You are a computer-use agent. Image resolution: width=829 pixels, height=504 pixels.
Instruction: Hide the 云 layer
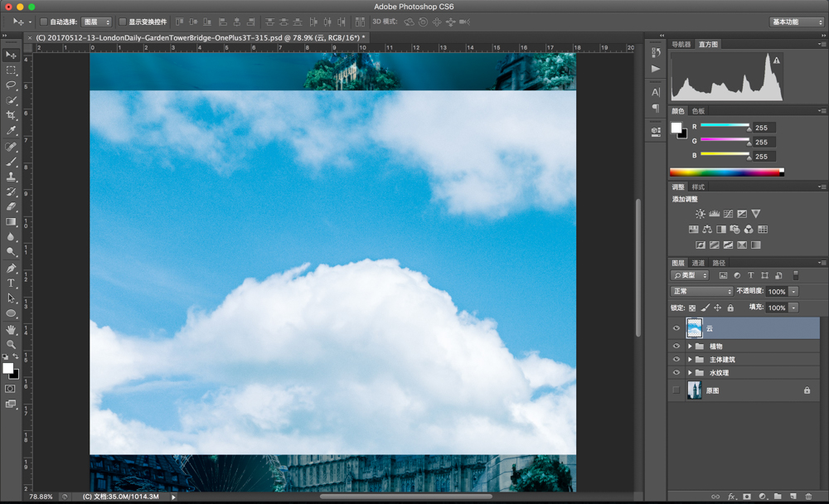tap(676, 328)
